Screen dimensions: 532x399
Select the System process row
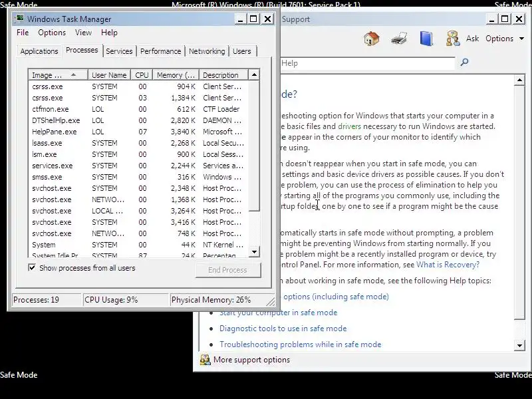(x=138, y=245)
